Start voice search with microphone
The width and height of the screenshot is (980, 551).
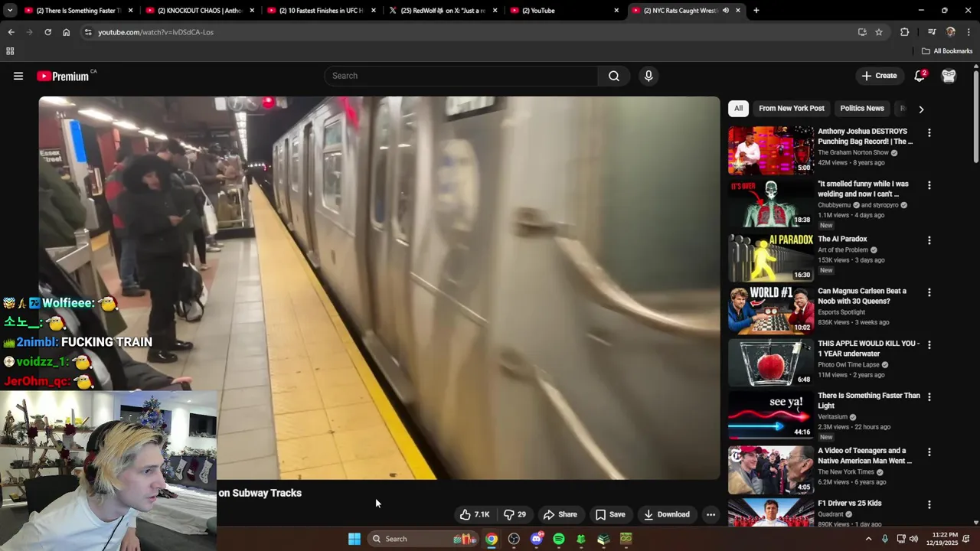(x=648, y=76)
